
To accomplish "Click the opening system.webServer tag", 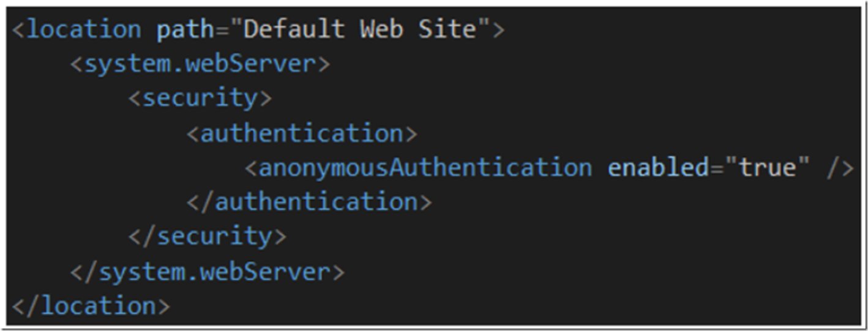I will coord(200,64).
